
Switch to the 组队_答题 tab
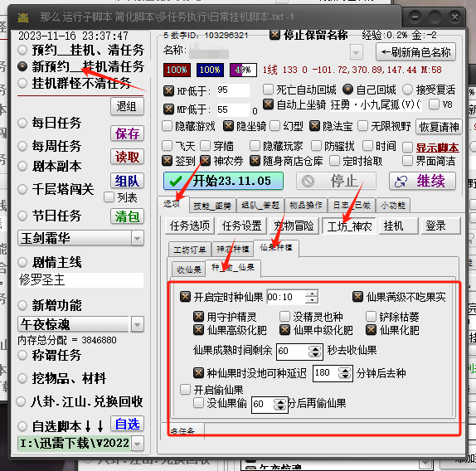coord(260,205)
